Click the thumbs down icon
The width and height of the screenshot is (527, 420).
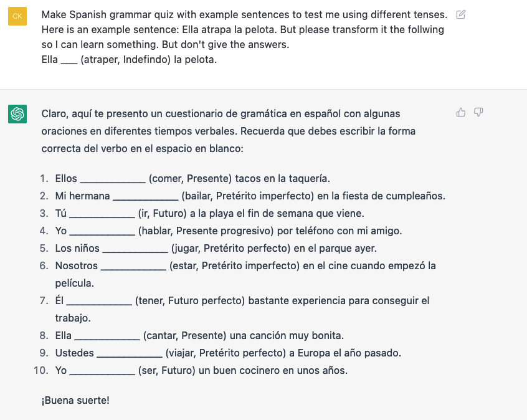pos(478,112)
